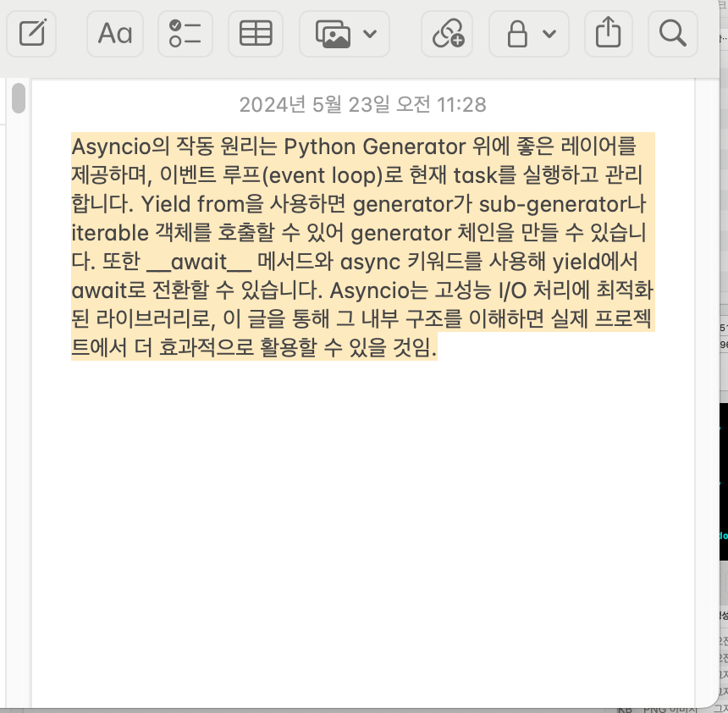Open the lock options dropdown chevron
This screenshot has height=713, width=728.
[x=549, y=34]
